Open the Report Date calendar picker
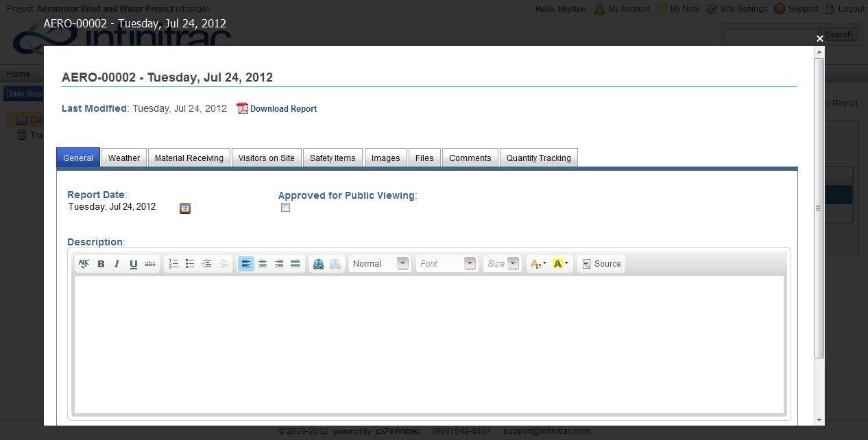The height and width of the screenshot is (440, 868). coord(185,208)
